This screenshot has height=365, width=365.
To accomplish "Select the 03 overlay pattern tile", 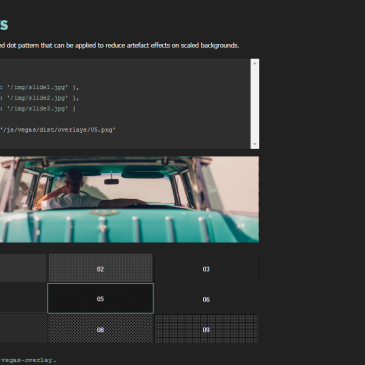I will pos(206,268).
